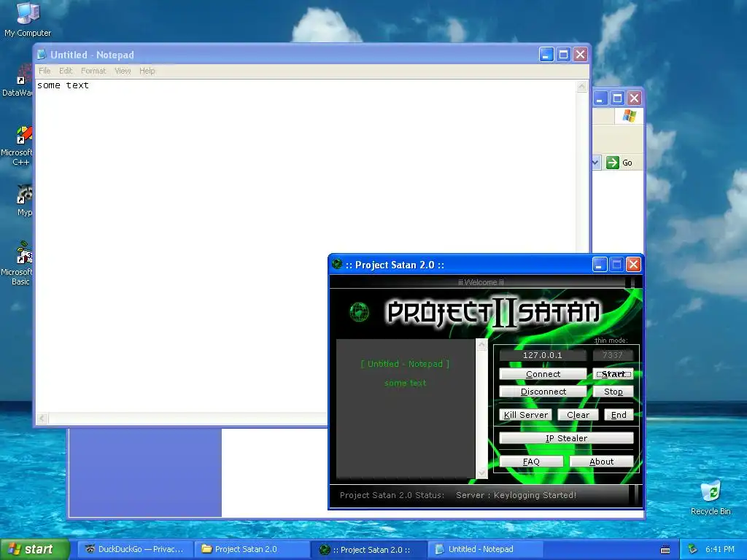Close the background Explorer window
747x560 pixels.
tap(634, 98)
